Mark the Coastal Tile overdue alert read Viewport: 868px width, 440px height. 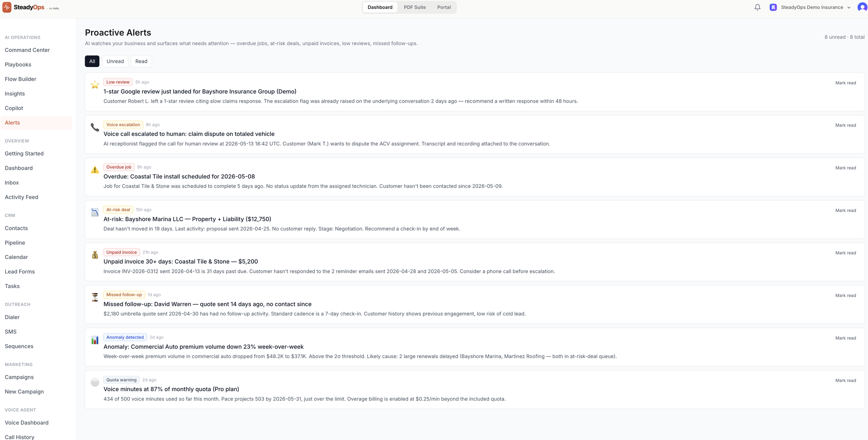coord(845,168)
